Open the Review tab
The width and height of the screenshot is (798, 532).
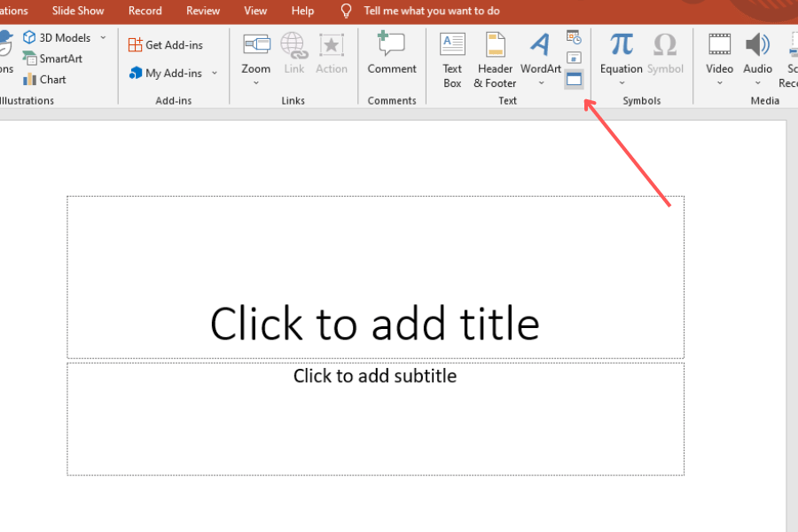(x=203, y=11)
